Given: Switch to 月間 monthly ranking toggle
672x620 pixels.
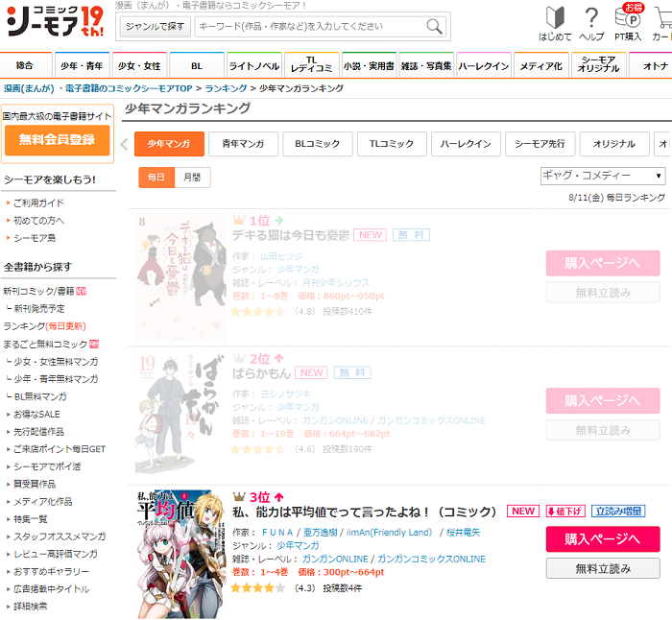Looking at the screenshot, I should pos(192,178).
